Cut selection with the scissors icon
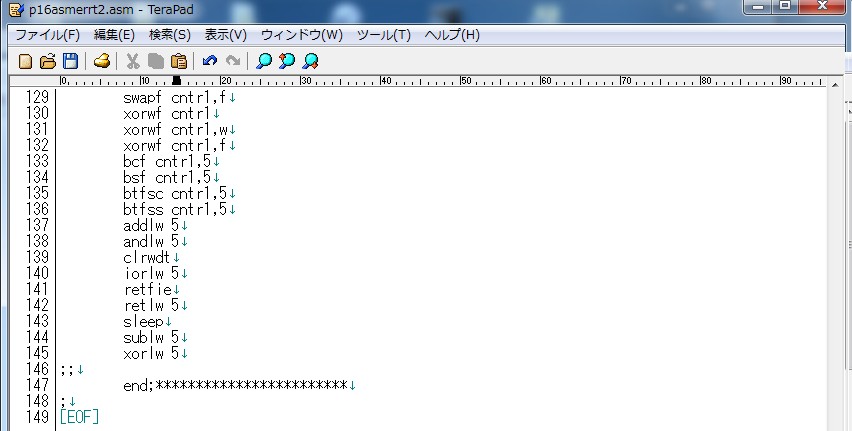Viewport: 852px width, 431px height. (x=133, y=61)
